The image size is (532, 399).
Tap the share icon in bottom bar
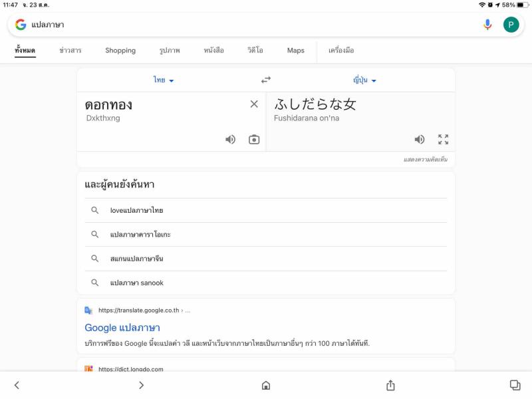(390, 386)
